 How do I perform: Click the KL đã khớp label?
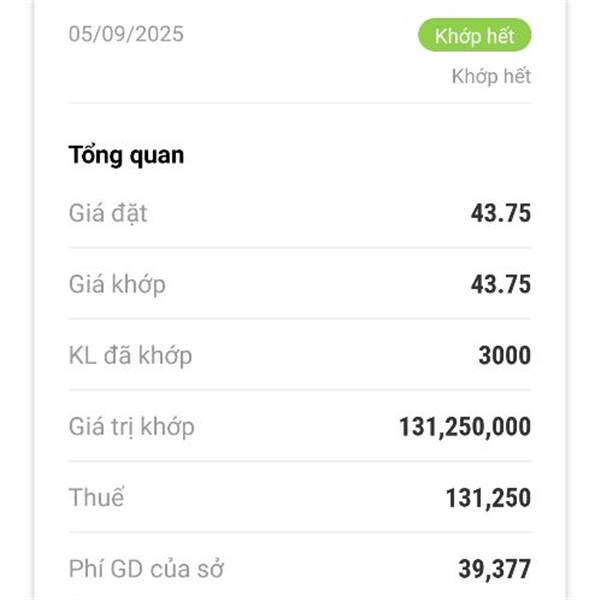[130, 355]
